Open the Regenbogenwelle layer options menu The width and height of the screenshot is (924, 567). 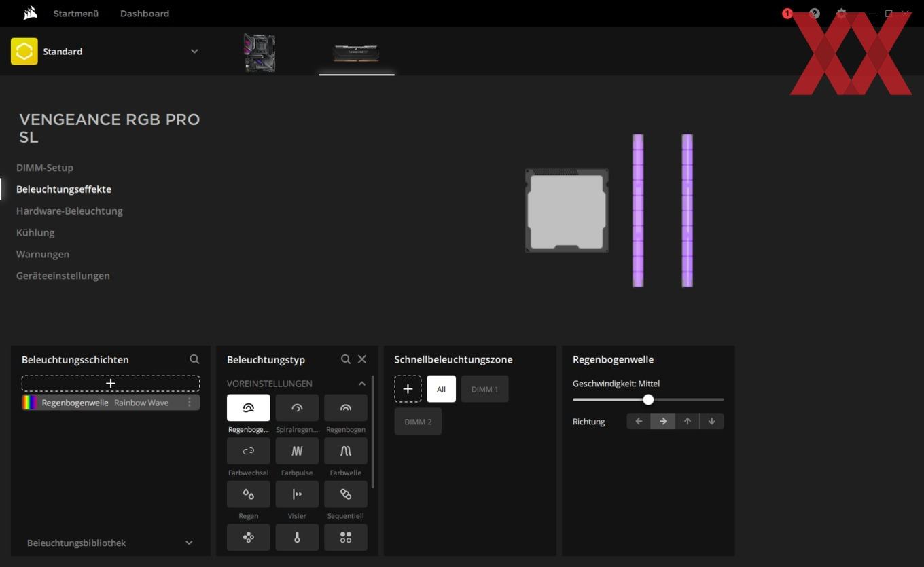[190, 403]
